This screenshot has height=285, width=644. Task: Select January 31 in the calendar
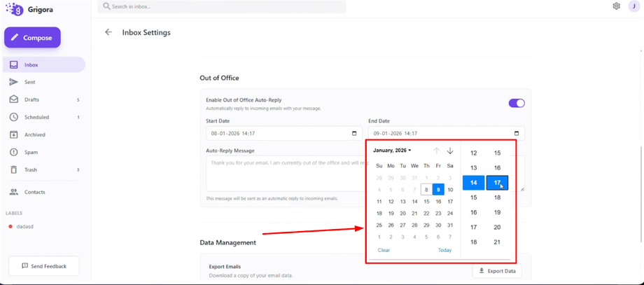tap(450, 225)
